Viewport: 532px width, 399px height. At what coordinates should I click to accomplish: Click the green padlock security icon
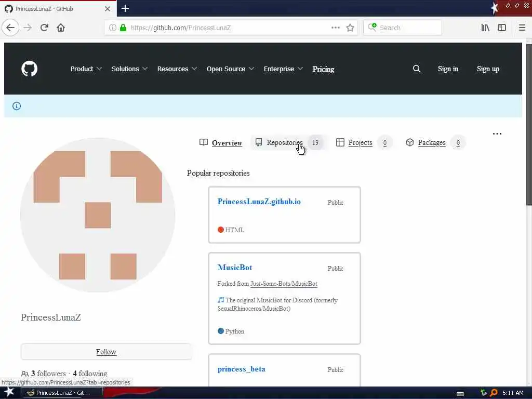click(x=123, y=28)
